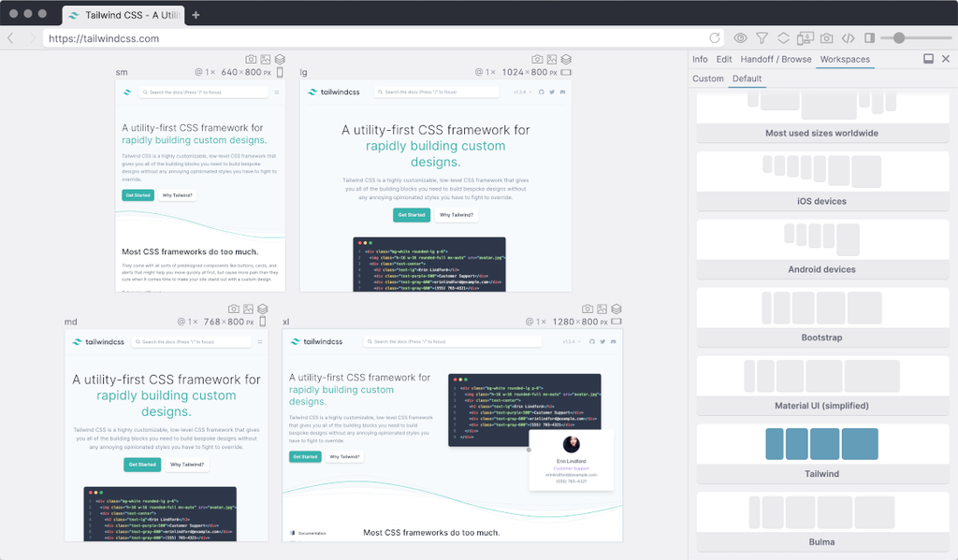Viewport: 958px width, 560px height.
Task: Toggle orientation icon of the sm pane
Action: tap(280, 72)
